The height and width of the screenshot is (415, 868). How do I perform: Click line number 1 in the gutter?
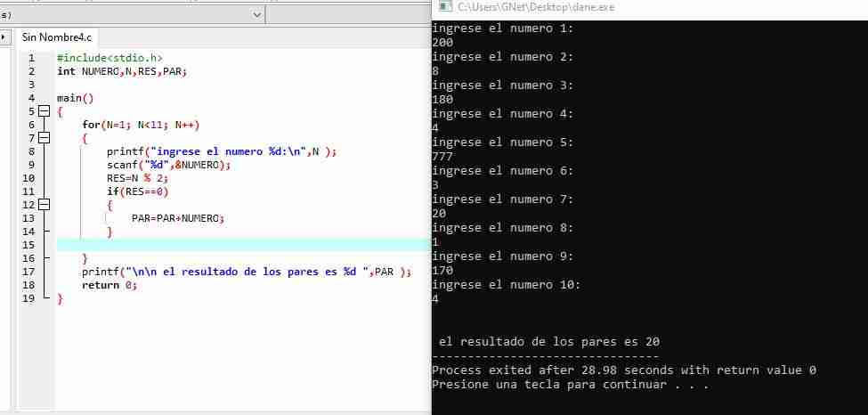click(x=31, y=58)
